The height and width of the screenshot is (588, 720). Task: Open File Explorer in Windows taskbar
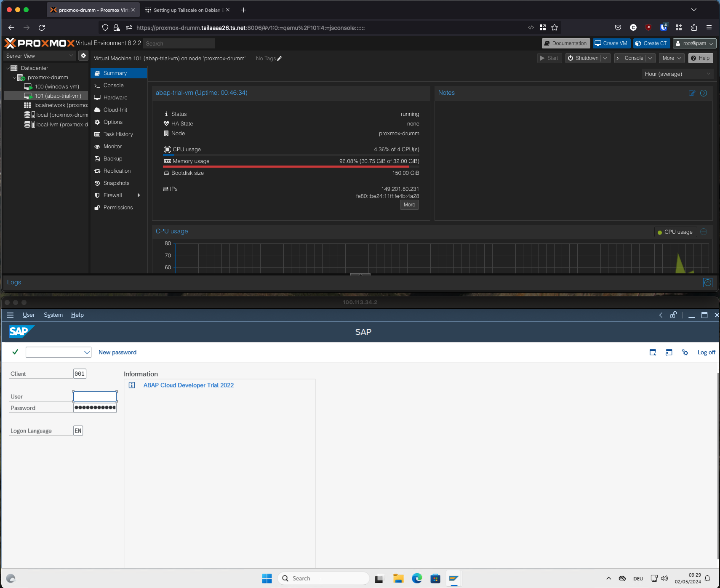coord(398,578)
